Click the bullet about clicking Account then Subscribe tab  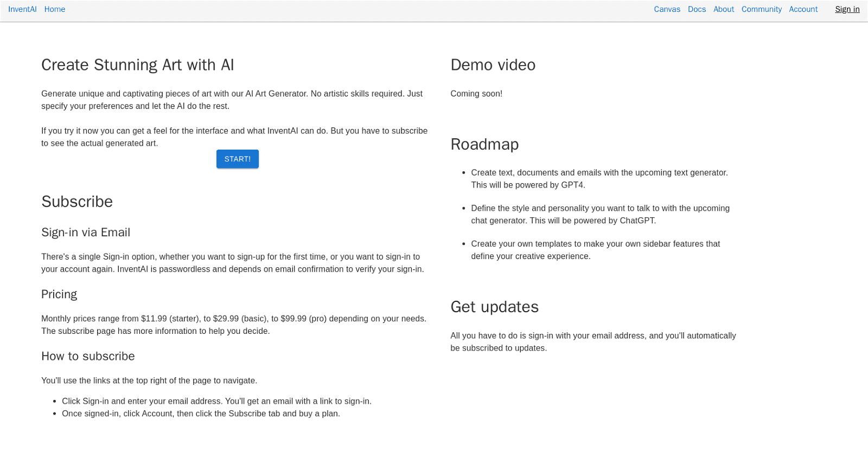point(201,414)
